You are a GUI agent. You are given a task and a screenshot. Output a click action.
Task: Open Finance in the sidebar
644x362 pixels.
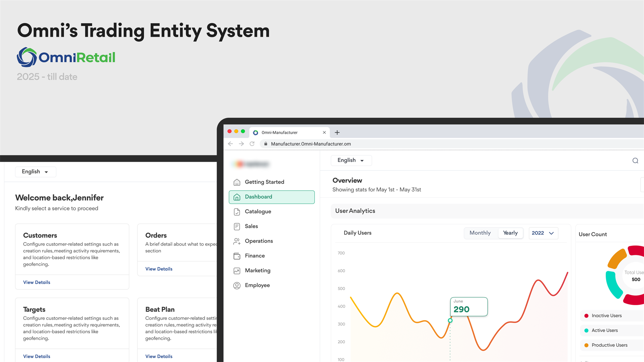[x=272, y=256]
